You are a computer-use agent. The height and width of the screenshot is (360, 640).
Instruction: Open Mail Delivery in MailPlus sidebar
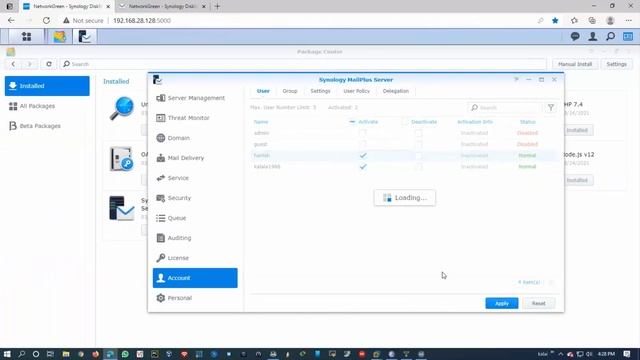195,158
